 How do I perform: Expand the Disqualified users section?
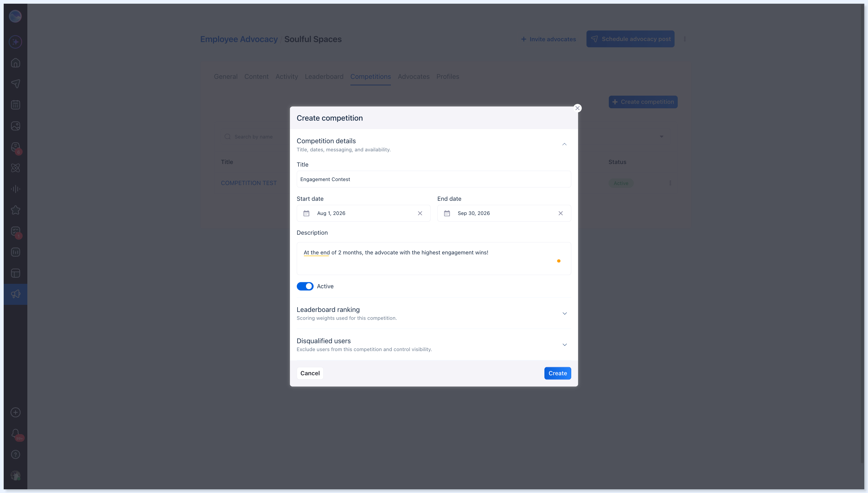tap(565, 345)
